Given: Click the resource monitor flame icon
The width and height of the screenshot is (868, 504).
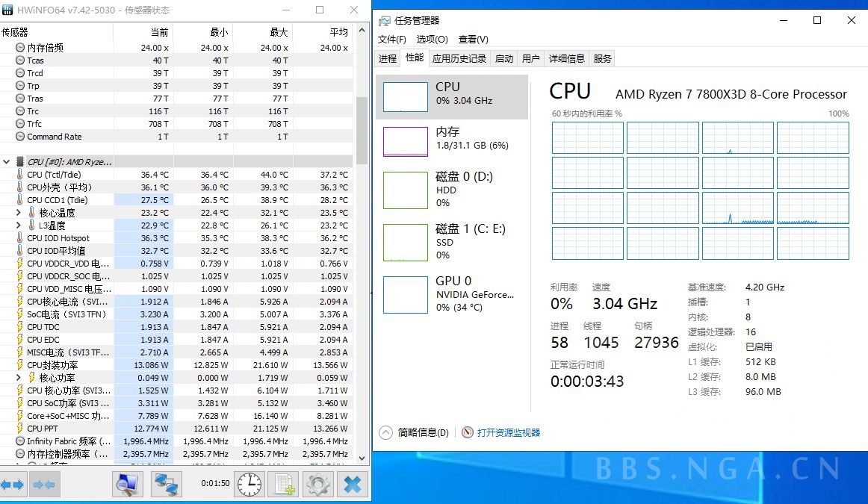Looking at the screenshot, I should pyautogui.click(x=467, y=432).
